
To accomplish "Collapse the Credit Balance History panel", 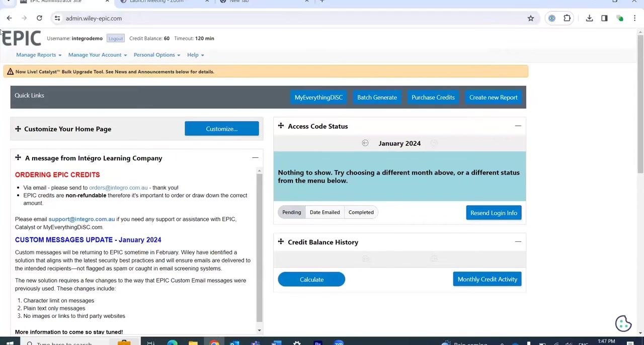I will tap(518, 242).
